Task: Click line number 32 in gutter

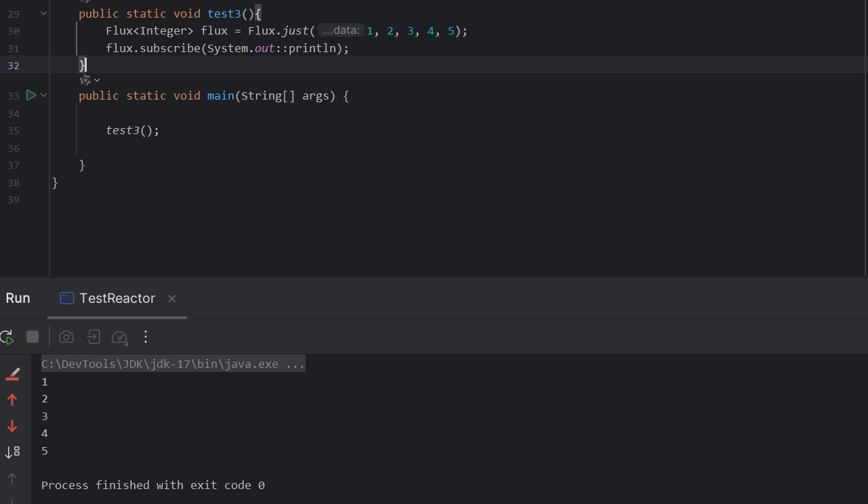Action: click(x=14, y=66)
